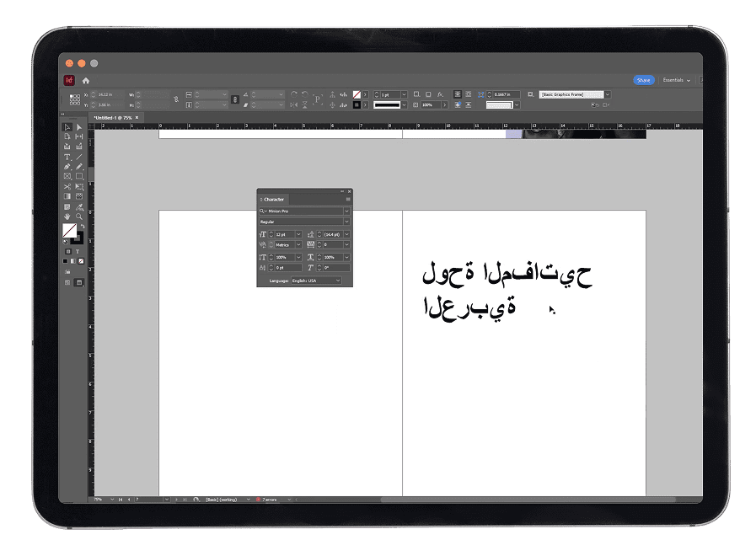Rotate 90 degrees clockwise icon

click(x=294, y=94)
